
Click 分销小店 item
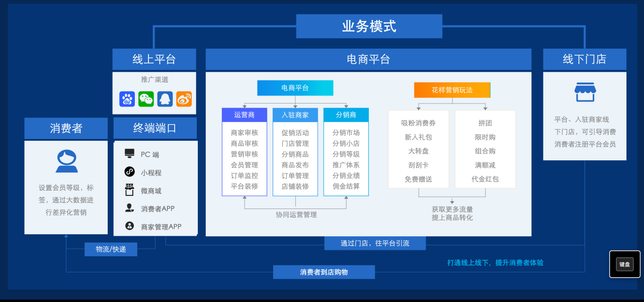tap(346, 143)
